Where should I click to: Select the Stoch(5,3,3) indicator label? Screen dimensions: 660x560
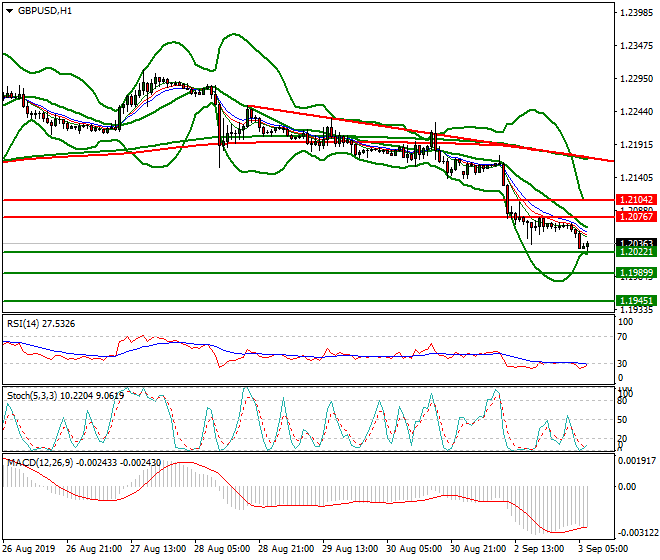click(x=65, y=396)
